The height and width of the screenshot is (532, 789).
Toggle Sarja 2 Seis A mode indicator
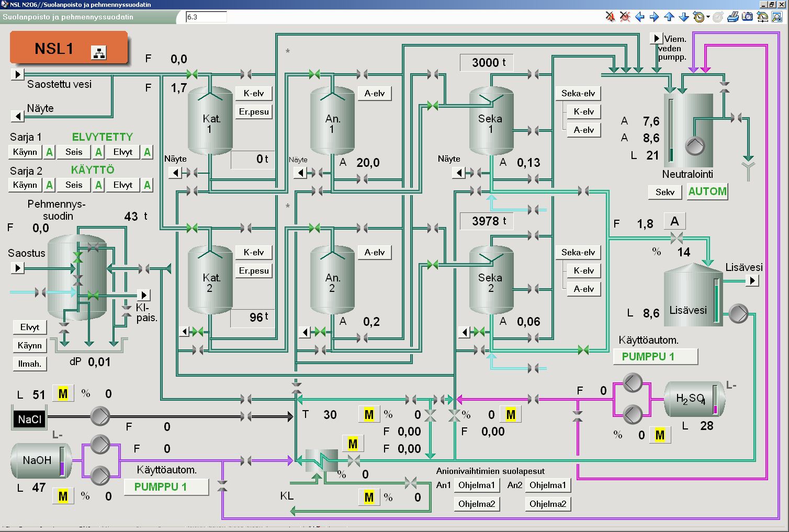[x=98, y=185]
